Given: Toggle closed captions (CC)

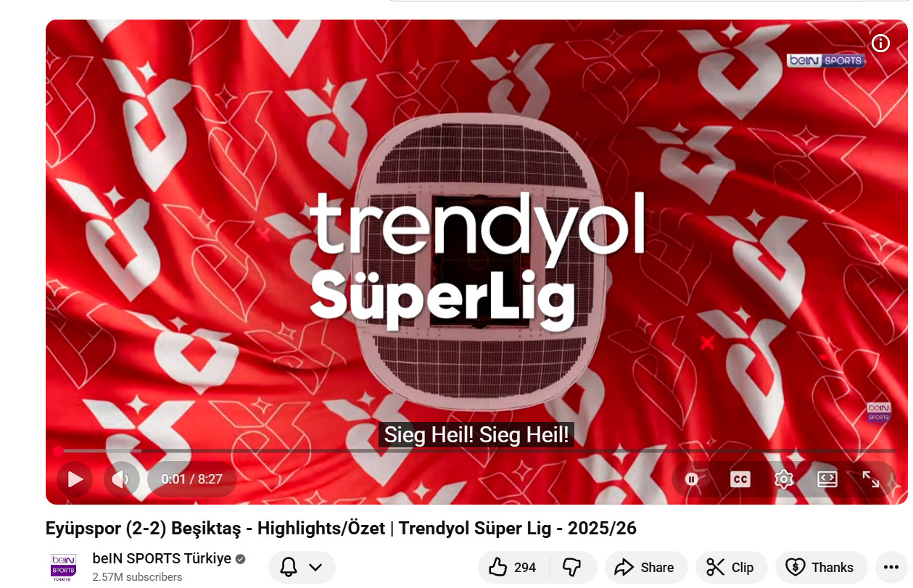Looking at the screenshot, I should (x=740, y=479).
